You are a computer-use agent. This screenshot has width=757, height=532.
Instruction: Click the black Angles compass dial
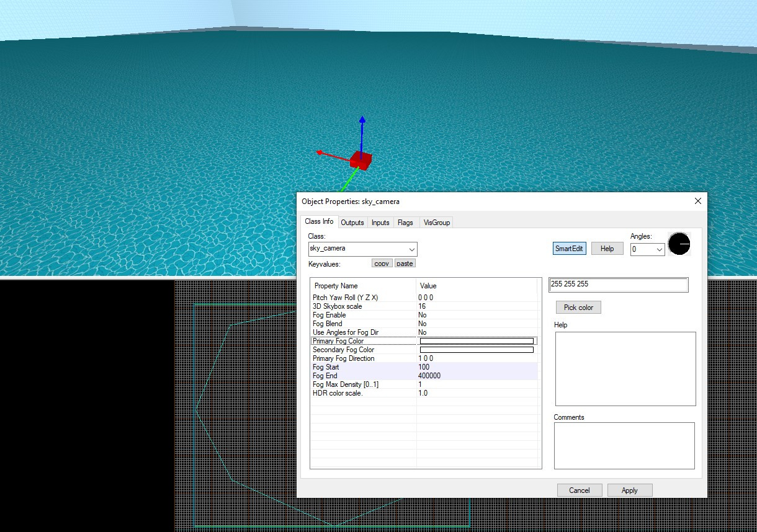tap(679, 244)
